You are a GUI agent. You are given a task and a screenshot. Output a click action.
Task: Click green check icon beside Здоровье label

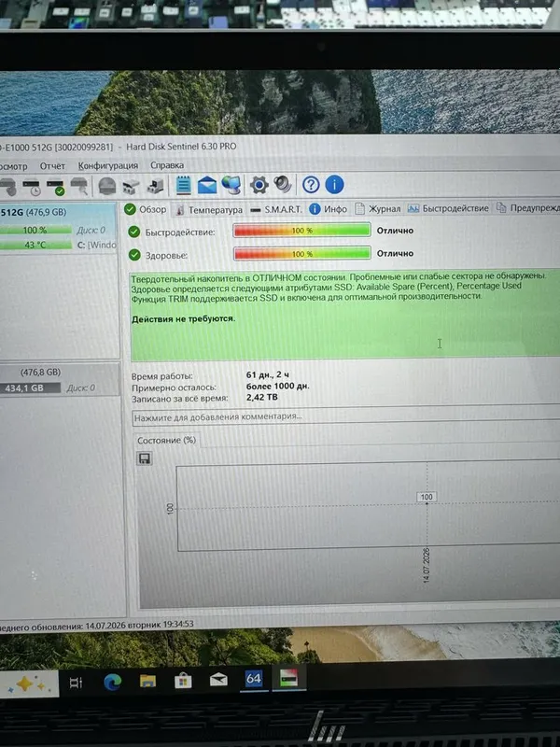pyautogui.click(x=134, y=255)
